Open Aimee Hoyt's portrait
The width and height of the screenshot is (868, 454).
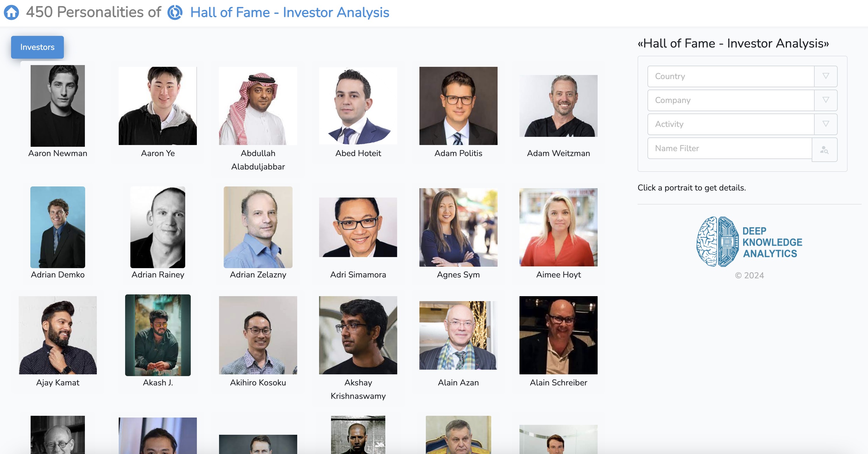coord(558,227)
